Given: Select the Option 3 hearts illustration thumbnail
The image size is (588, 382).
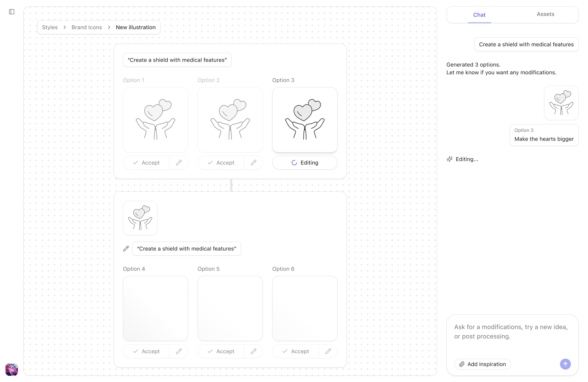Looking at the screenshot, I should pyautogui.click(x=305, y=120).
